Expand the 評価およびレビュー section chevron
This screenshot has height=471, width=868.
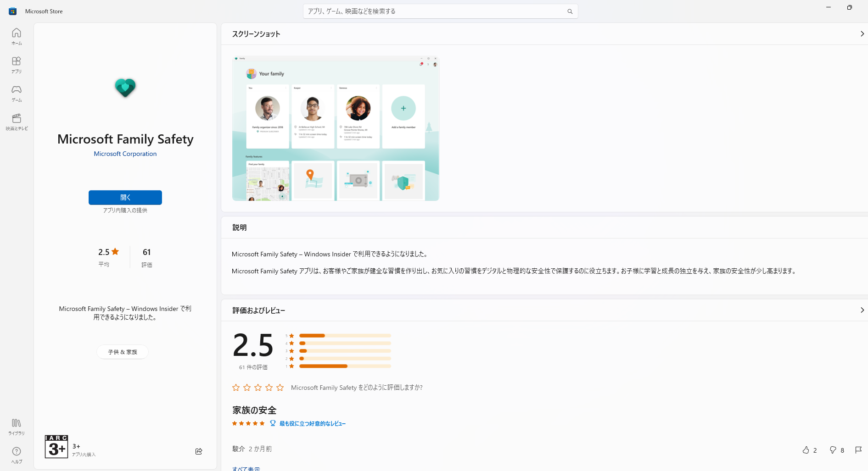click(862, 310)
